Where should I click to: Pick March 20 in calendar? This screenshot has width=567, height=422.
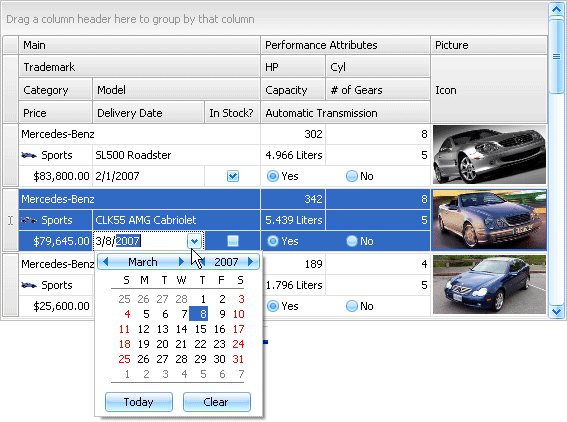coord(162,344)
